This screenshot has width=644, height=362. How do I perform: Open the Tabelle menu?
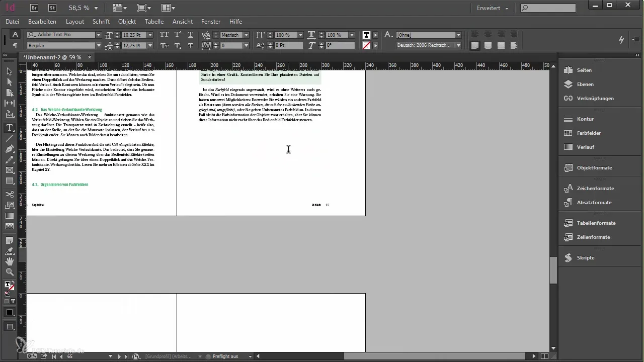154,22
